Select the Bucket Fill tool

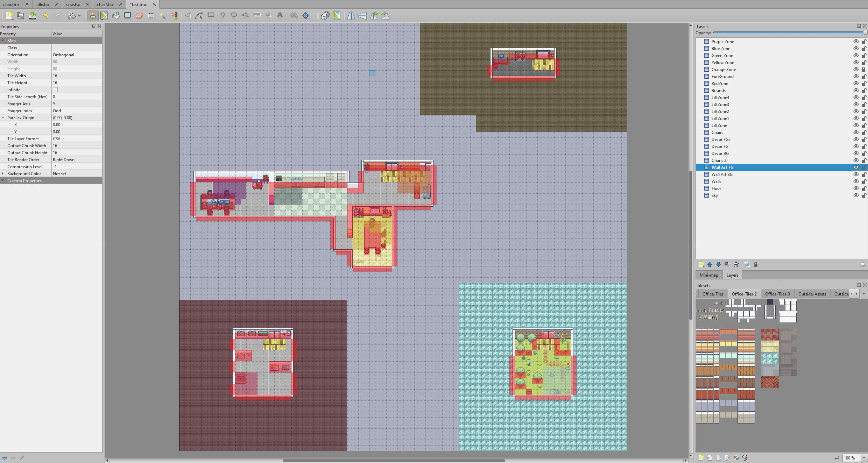pos(116,16)
